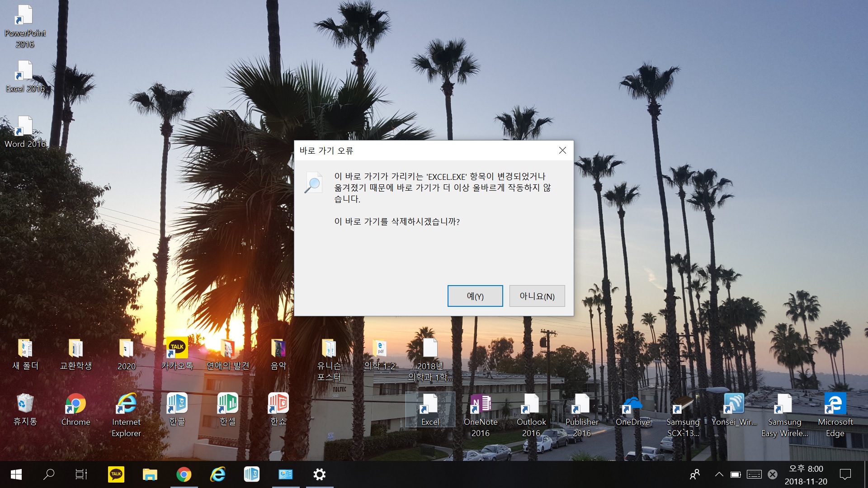Open Chrome from the taskbar

pyautogui.click(x=184, y=474)
